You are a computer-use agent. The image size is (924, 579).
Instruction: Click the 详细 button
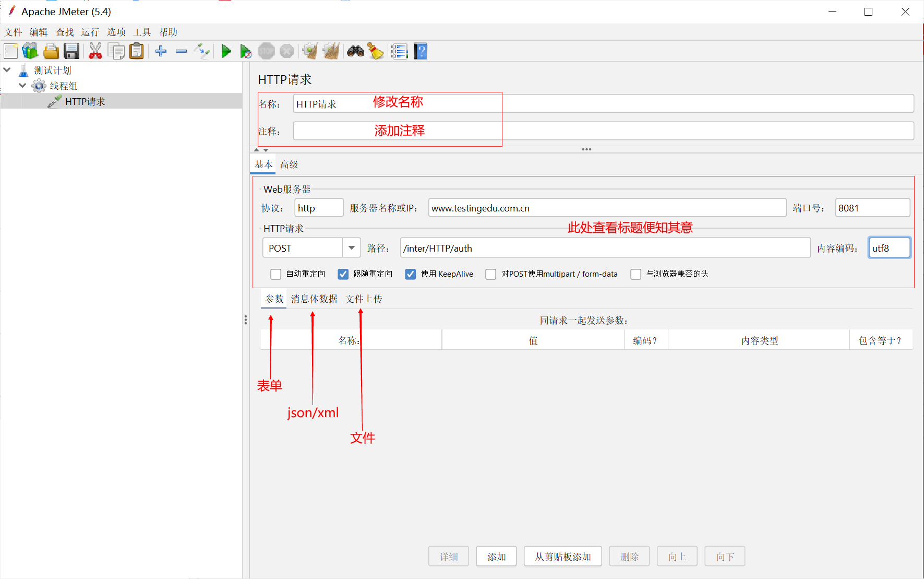click(449, 557)
